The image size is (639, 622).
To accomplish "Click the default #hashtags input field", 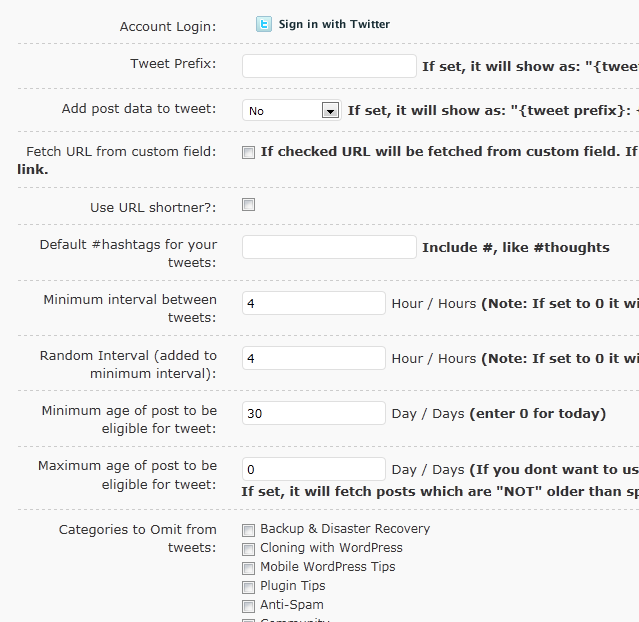I will 329,247.
